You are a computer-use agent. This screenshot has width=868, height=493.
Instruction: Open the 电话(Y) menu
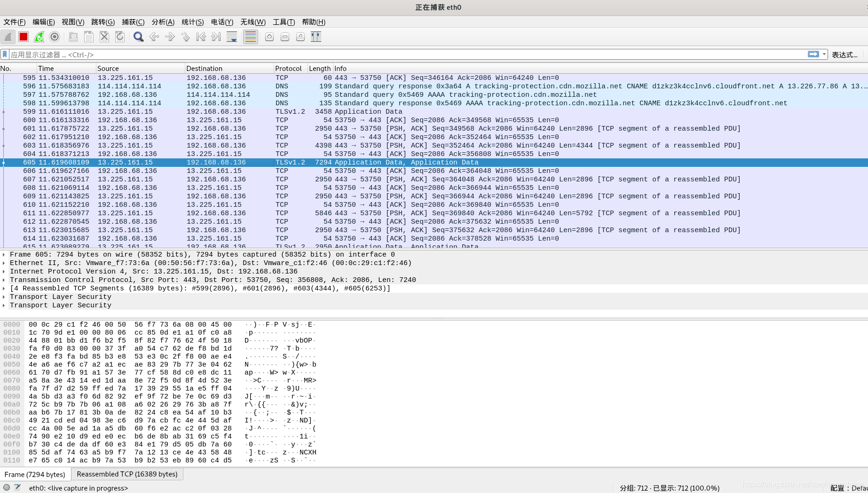(x=222, y=22)
